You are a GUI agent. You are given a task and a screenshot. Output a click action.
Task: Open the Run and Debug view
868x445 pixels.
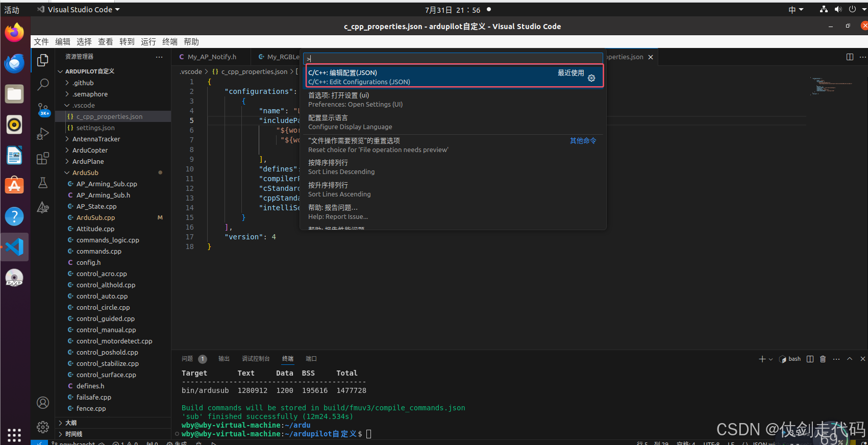(x=43, y=134)
